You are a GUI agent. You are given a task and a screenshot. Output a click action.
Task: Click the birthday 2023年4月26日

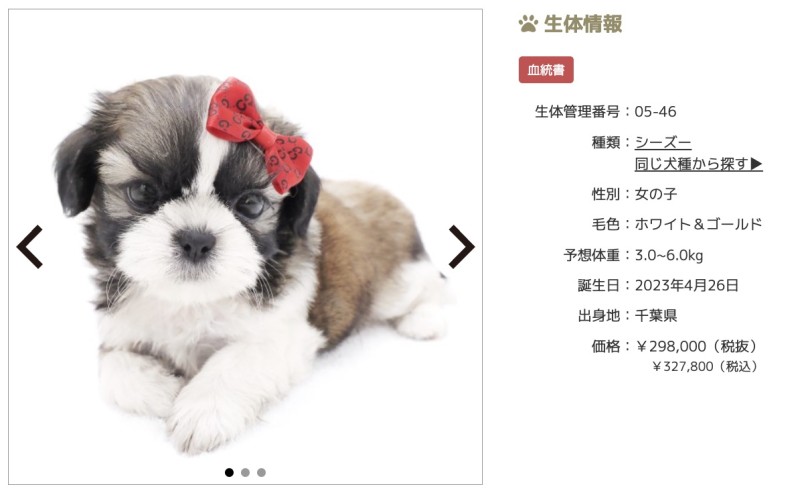[x=687, y=285]
